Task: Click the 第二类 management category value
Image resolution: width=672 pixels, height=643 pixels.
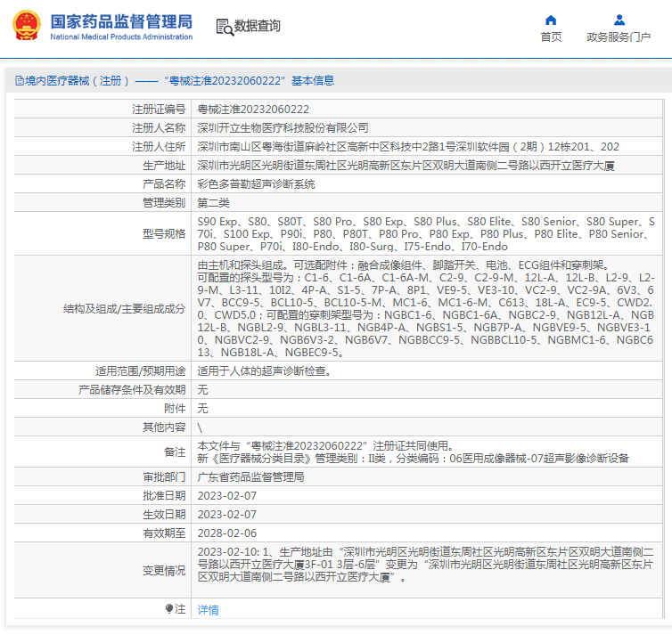Action: pyautogui.click(x=213, y=203)
